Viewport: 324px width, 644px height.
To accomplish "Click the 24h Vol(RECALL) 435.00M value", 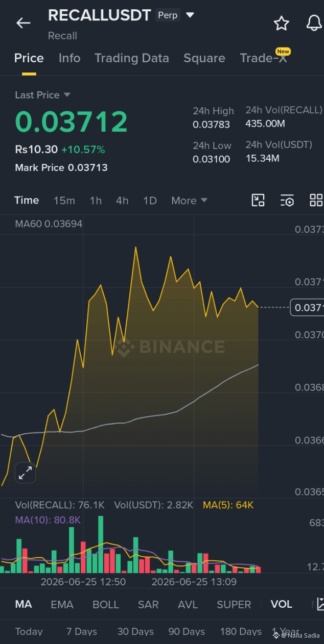I will pyautogui.click(x=265, y=124).
